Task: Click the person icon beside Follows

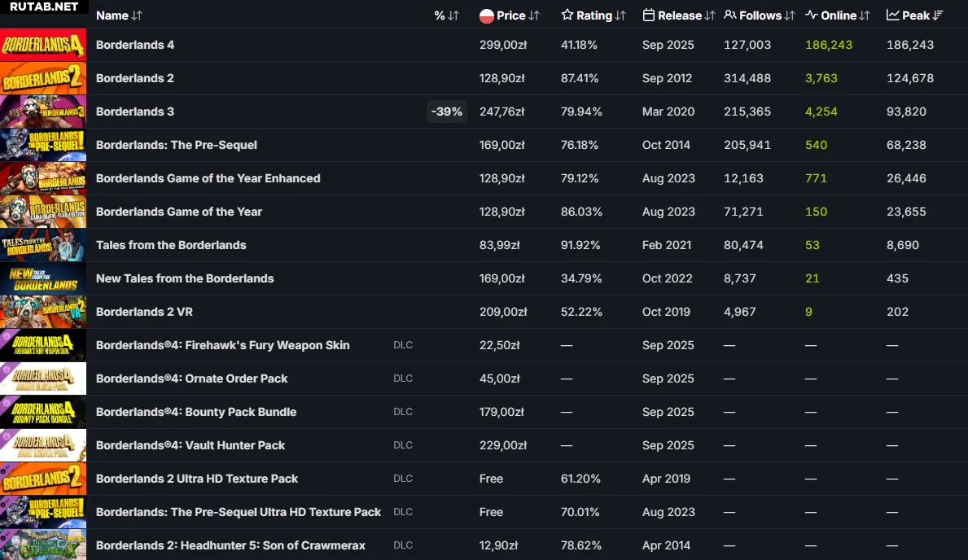Action: tap(729, 15)
